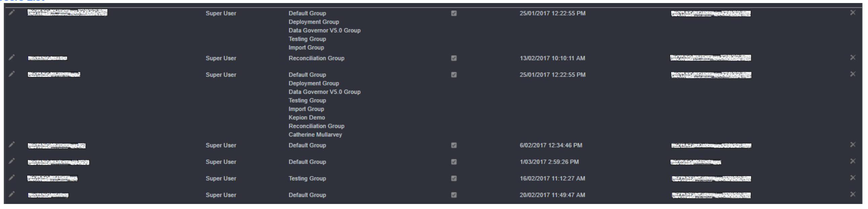
Task: Remove user created 6/02/2017 12:34:46 PM
Action: [853, 144]
